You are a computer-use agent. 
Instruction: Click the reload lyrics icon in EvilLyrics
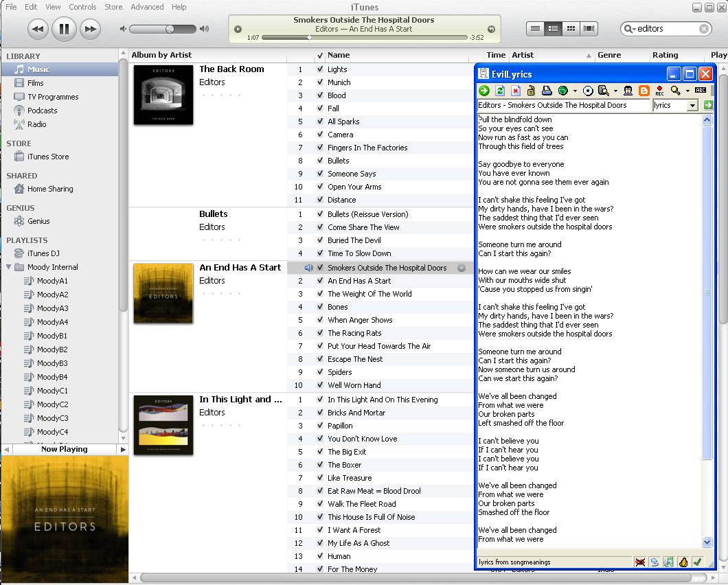(500, 91)
